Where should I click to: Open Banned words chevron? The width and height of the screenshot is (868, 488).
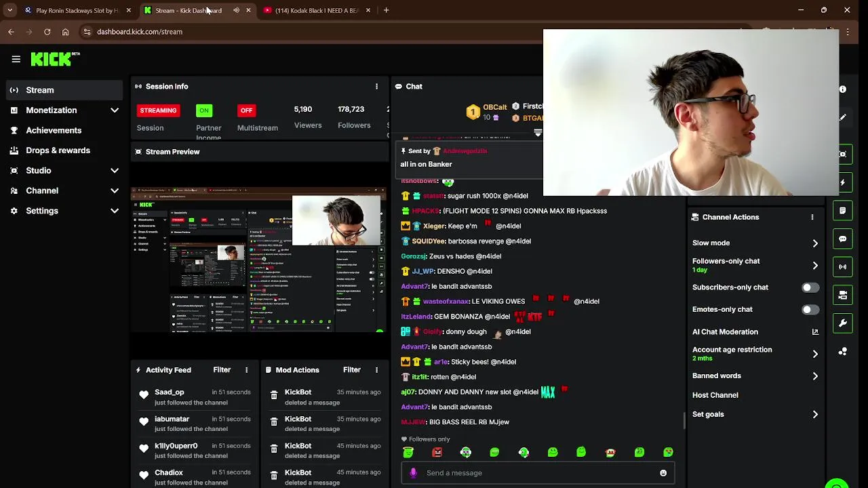(815, 376)
